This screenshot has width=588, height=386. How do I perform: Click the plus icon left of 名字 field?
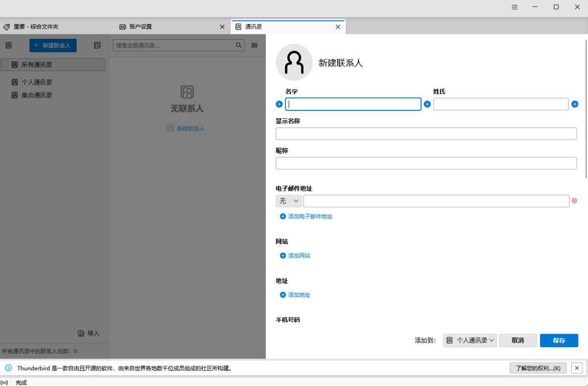coord(279,104)
